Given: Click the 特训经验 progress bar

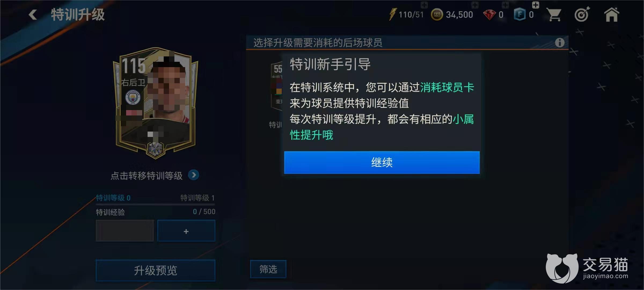Looking at the screenshot, I should tap(155, 205).
